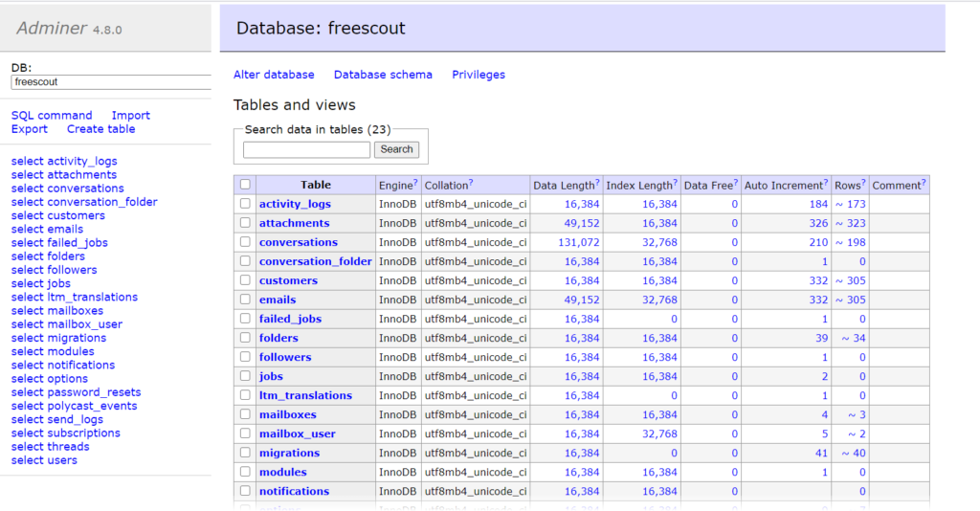Open select users in sidebar
This screenshot has height=511, width=980.
coord(44,460)
